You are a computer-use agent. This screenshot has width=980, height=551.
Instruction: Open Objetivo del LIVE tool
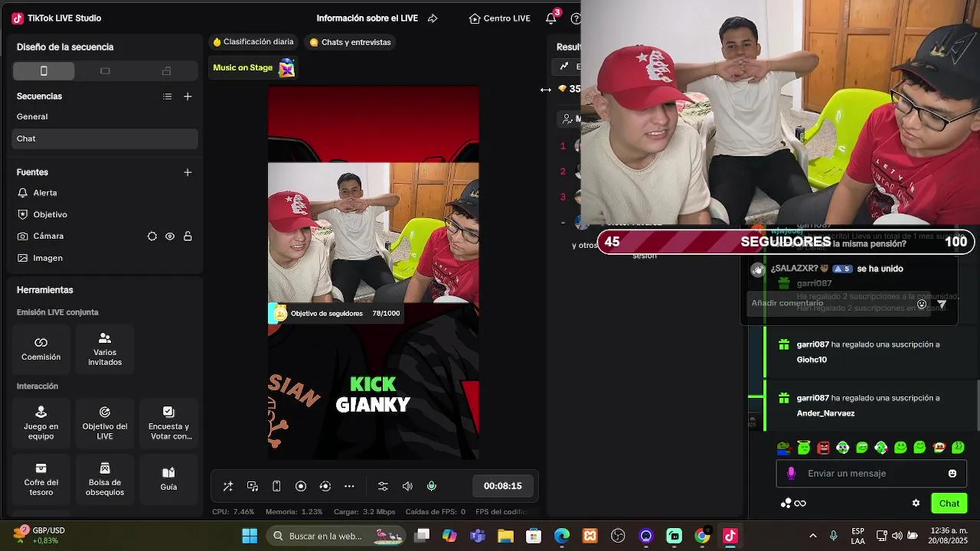[x=105, y=422]
